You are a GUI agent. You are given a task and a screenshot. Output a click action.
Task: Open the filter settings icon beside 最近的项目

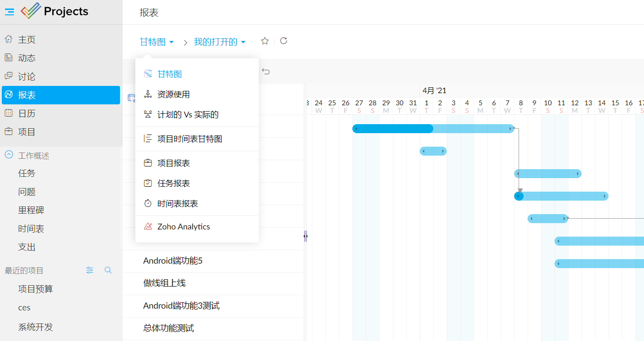pos(89,270)
